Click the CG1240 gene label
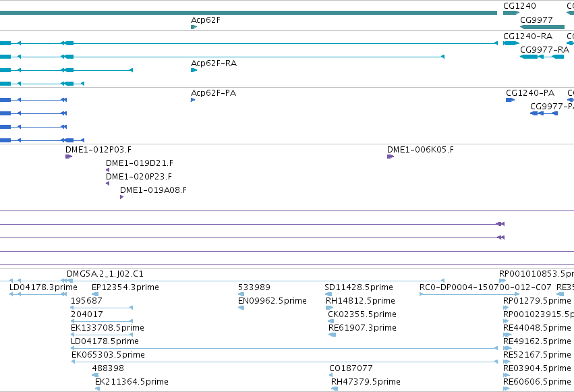The image size is (574, 392). point(519,6)
